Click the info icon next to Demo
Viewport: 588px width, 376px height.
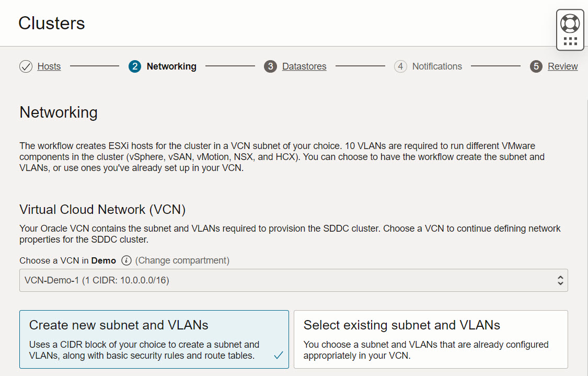click(x=126, y=260)
